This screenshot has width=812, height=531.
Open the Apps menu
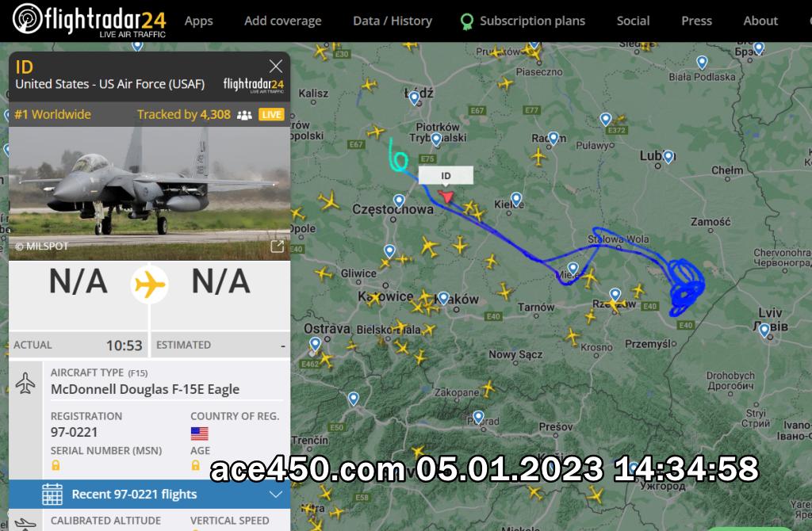199,21
